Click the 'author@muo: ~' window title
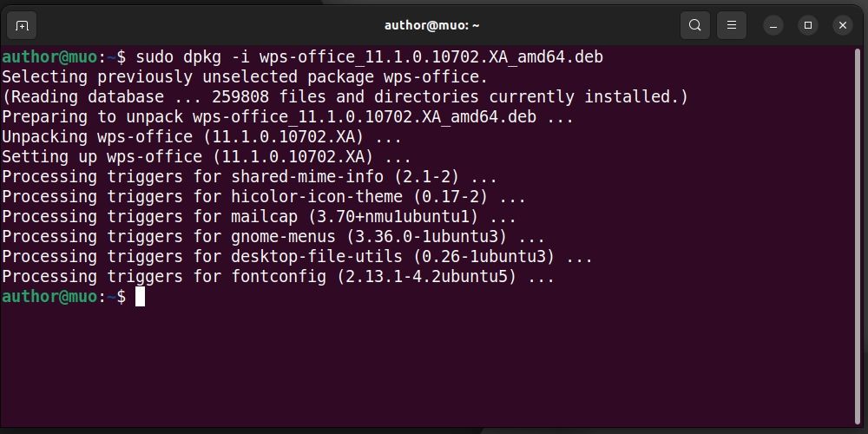 coord(432,25)
